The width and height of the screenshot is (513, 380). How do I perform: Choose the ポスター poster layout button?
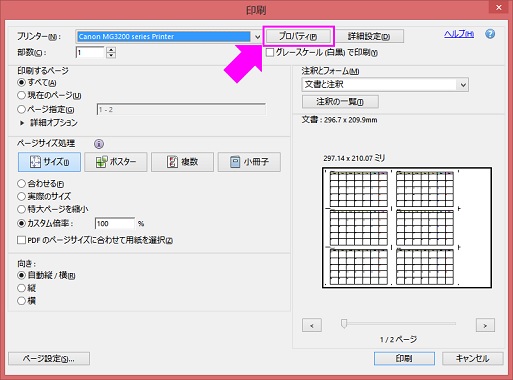tap(116, 162)
